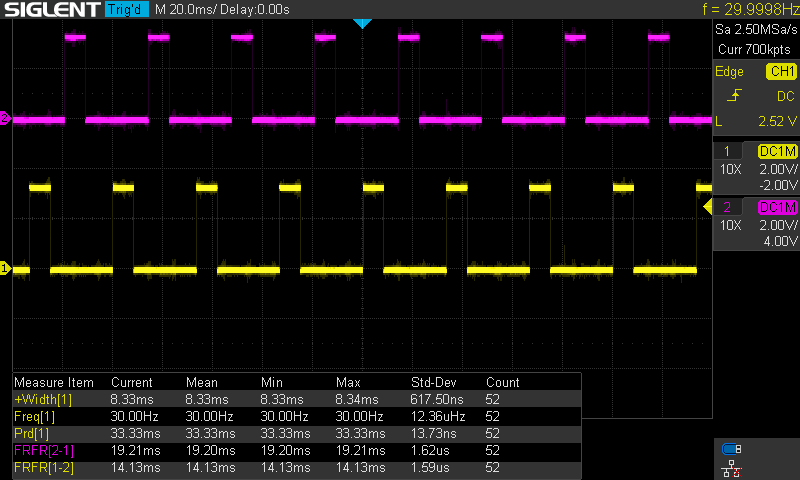This screenshot has height=480, width=800.
Task: Click the yellow trigger level arrow on the right edge
Action: click(708, 207)
